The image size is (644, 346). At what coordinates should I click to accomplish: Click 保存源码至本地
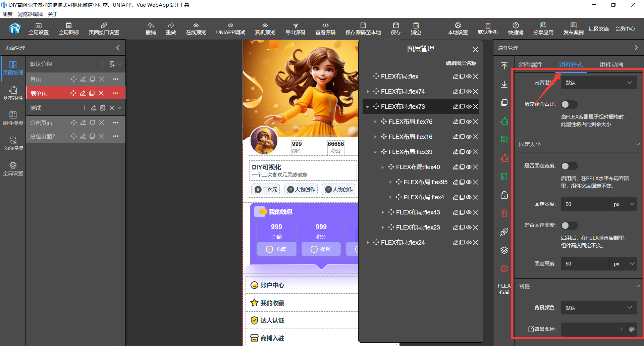[x=363, y=29]
